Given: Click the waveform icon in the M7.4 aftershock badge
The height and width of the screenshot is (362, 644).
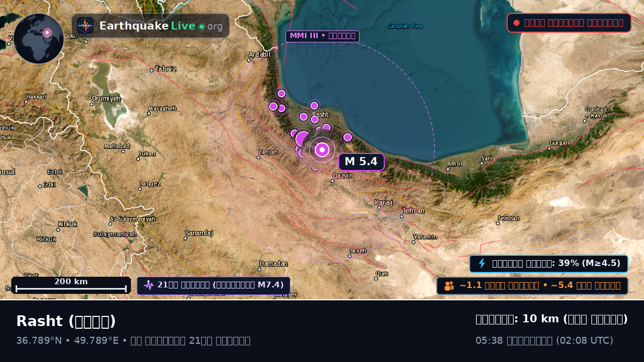Looking at the screenshot, I should click(x=149, y=285).
